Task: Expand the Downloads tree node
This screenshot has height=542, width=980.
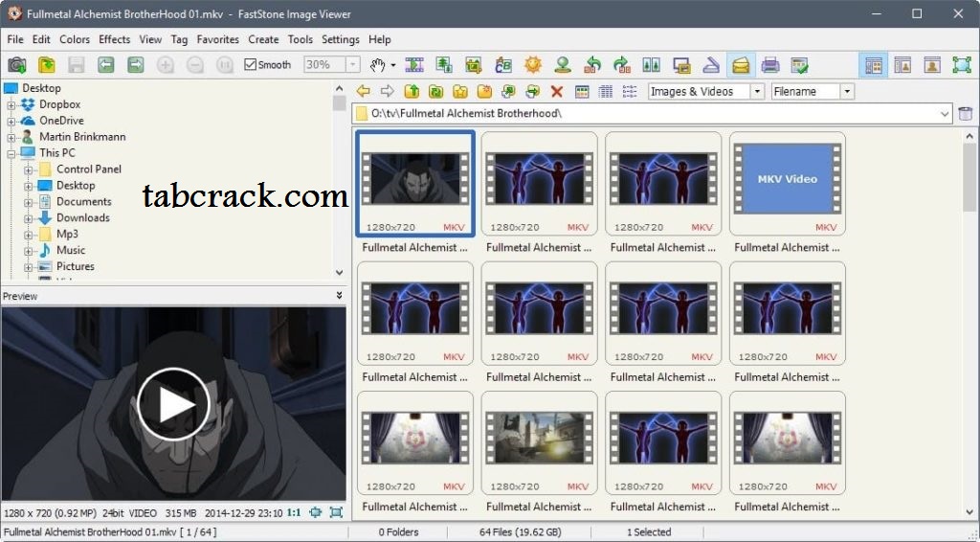Action: pos(28,218)
